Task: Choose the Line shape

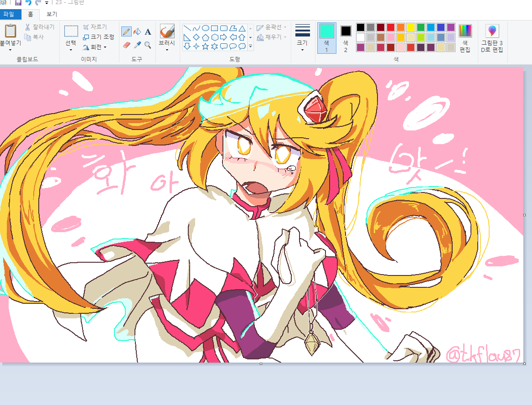Action: 187,28
